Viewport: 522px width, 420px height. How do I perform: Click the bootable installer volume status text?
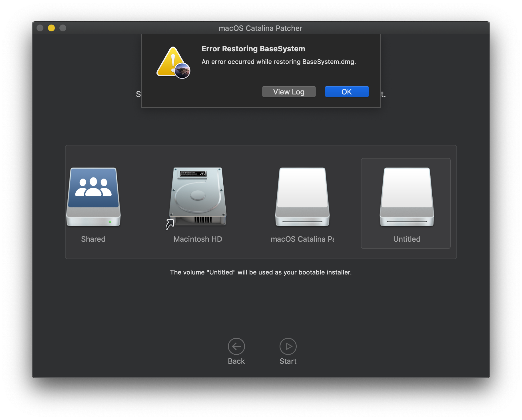tap(261, 272)
